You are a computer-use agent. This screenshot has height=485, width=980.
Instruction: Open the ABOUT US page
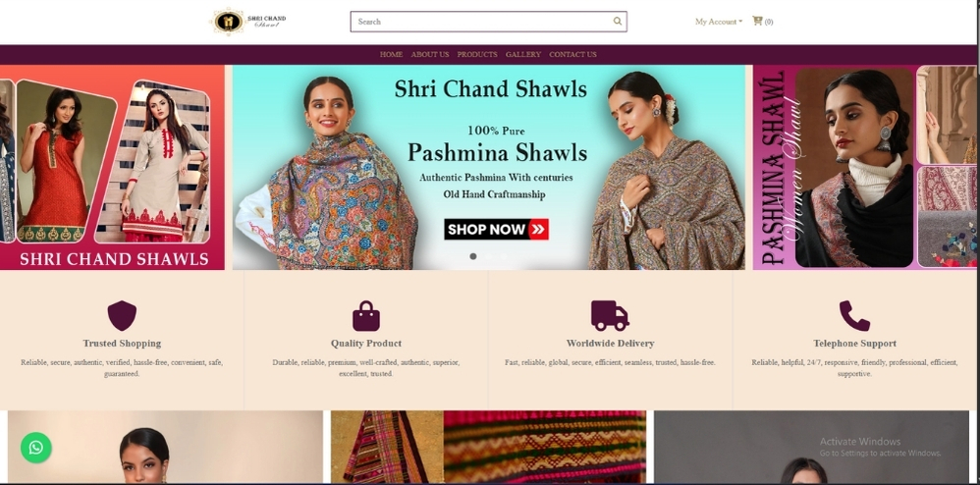pyautogui.click(x=430, y=54)
